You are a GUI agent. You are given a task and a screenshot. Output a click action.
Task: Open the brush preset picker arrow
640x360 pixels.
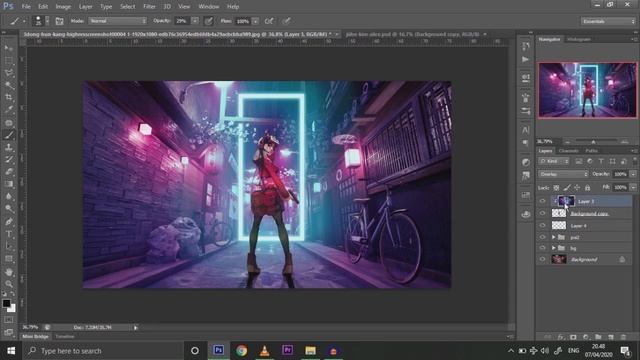coord(47,21)
